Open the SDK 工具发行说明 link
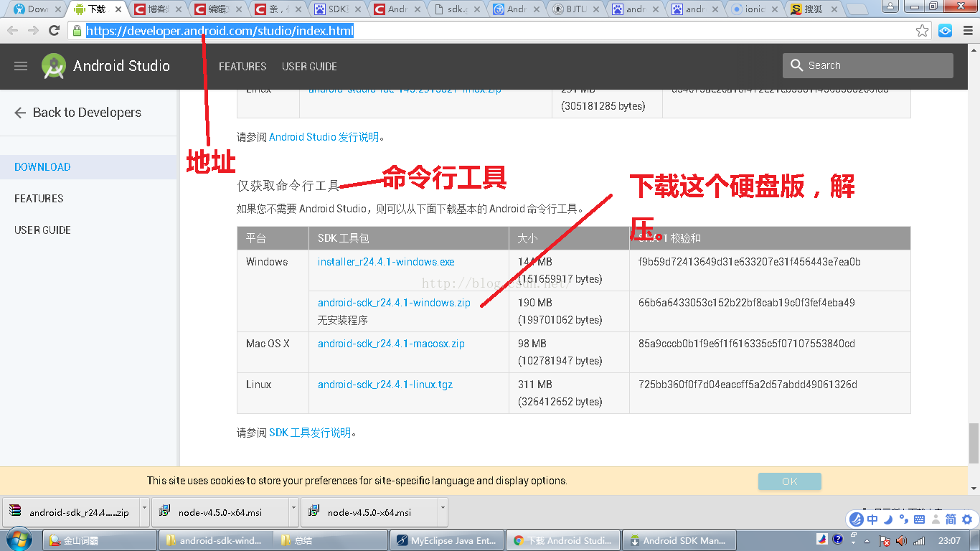 (310, 433)
